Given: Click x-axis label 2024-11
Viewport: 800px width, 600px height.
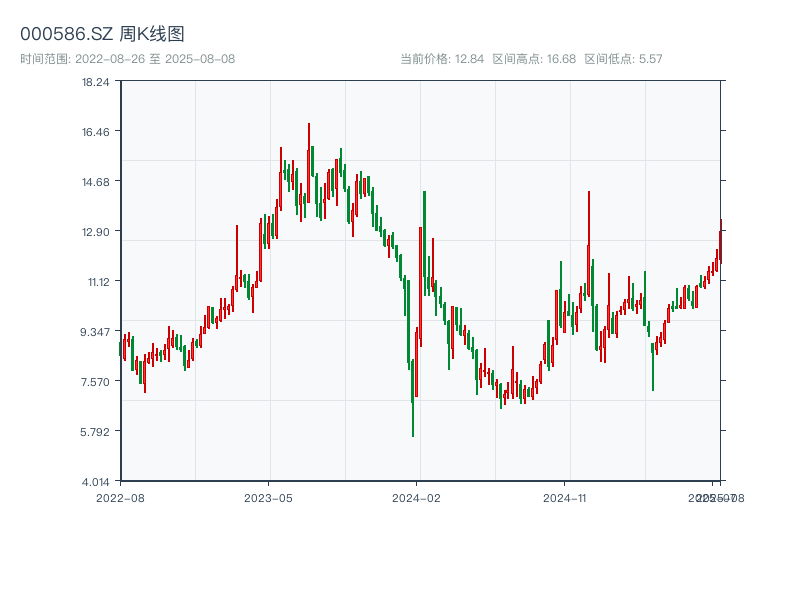Looking at the screenshot, I should click(x=564, y=498).
